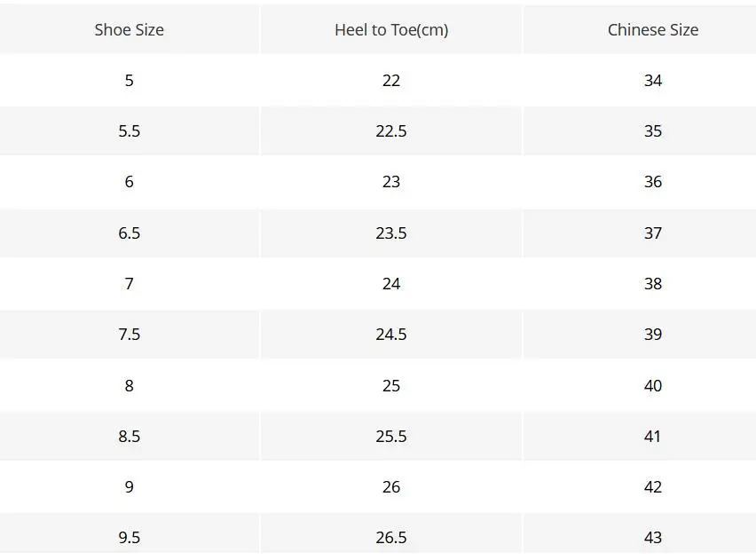
Task: Click heel to toe value 22
Action: [391, 81]
